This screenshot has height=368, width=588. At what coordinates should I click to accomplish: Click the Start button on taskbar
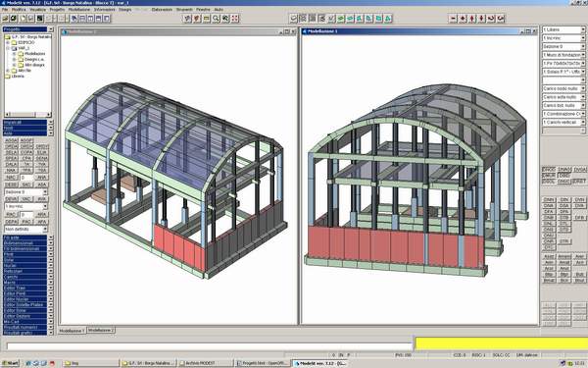coord(11,363)
